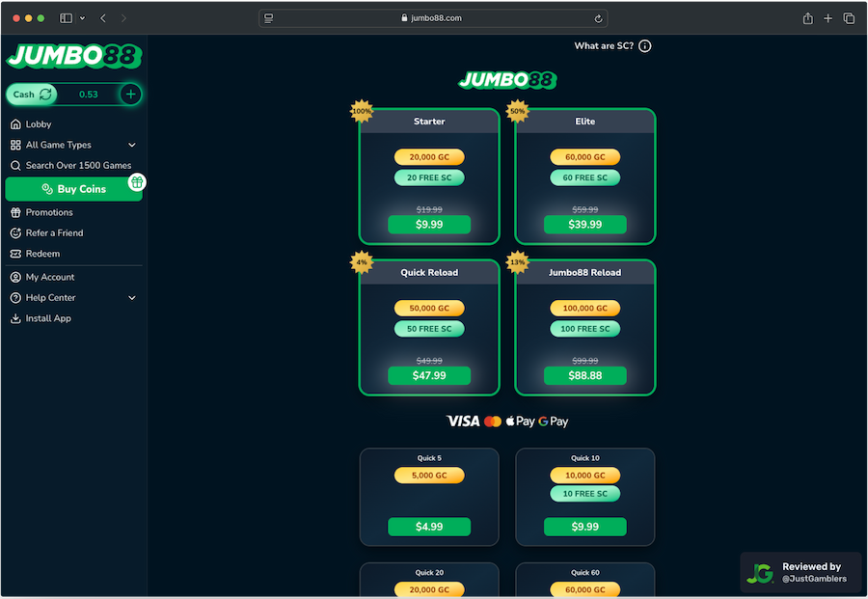Viewport: 868px width, 599px height.
Task: Click the Jumbo88 logo in the sidebar
Action: click(x=73, y=56)
